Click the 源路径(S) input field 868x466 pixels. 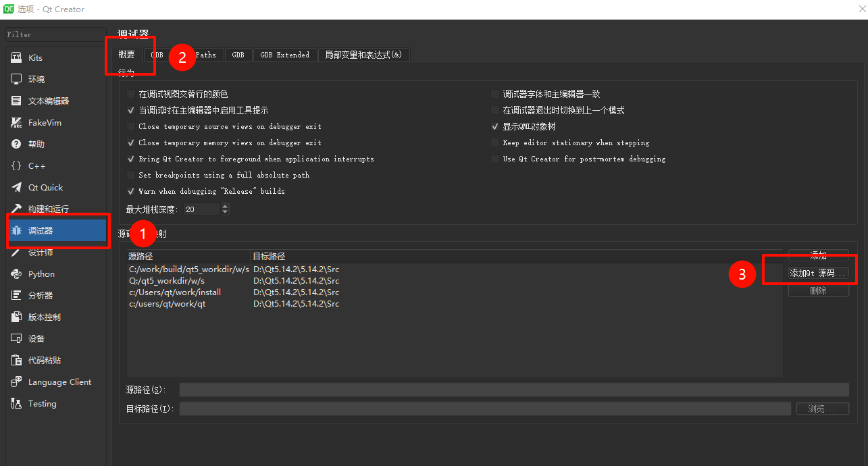pyautogui.click(x=514, y=390)
